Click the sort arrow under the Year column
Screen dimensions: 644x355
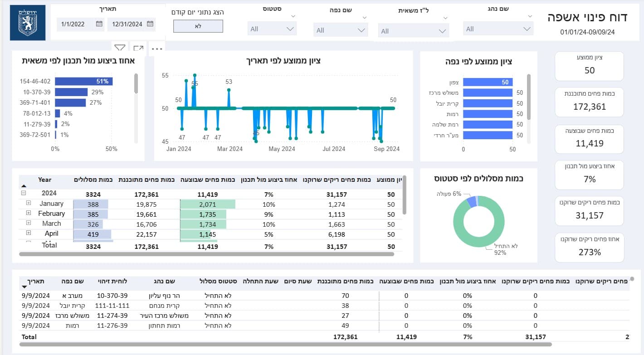point(24,186)
